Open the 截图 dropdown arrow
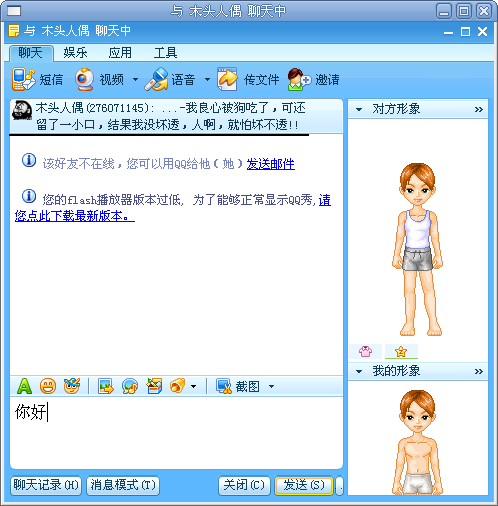Viewport: 498px width, 506px height. pyautogui.click(x=271, y=387)
